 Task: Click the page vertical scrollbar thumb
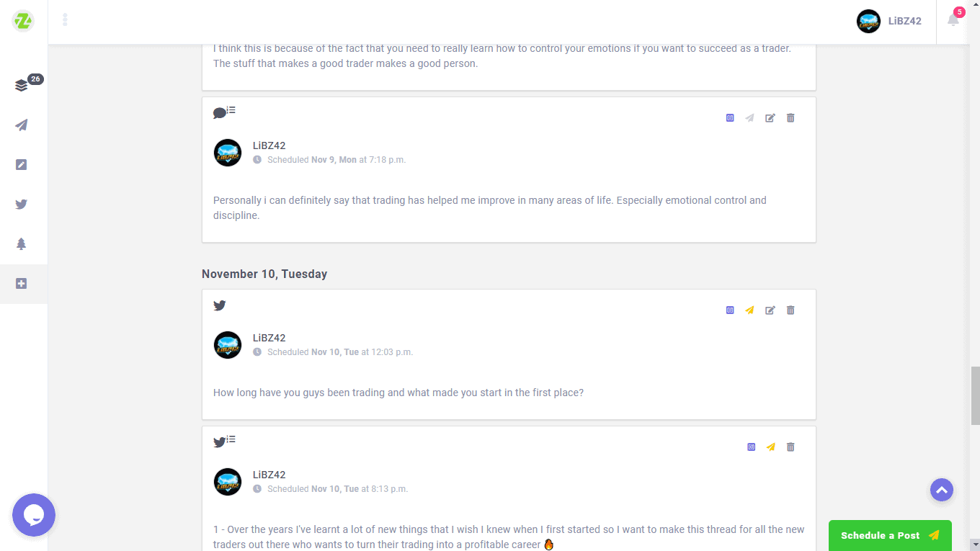(975, 395)
